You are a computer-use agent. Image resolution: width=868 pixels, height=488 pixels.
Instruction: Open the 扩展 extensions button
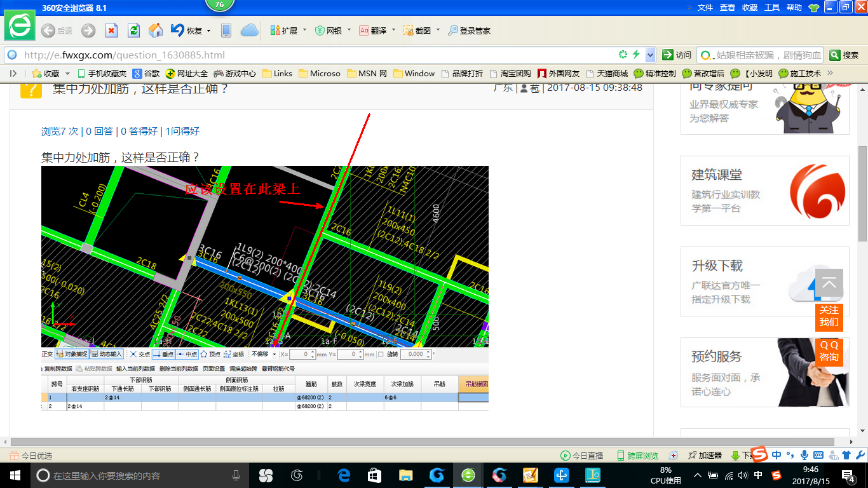pos(284,30)
